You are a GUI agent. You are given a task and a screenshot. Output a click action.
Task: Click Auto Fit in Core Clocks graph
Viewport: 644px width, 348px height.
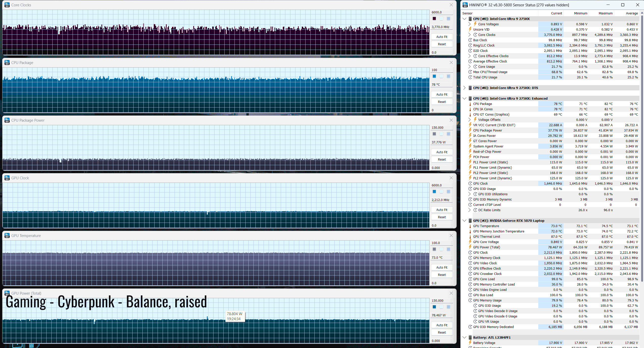tap(442, 37)
